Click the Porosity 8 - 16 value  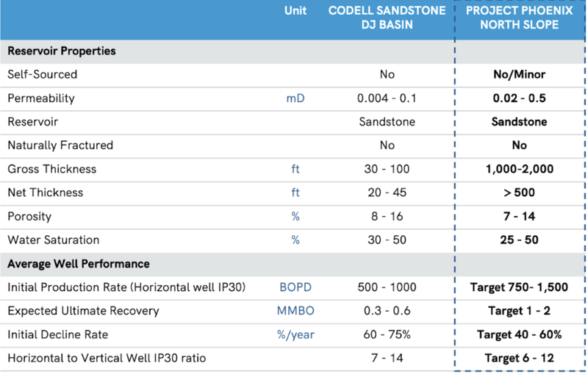coord(387,217)
